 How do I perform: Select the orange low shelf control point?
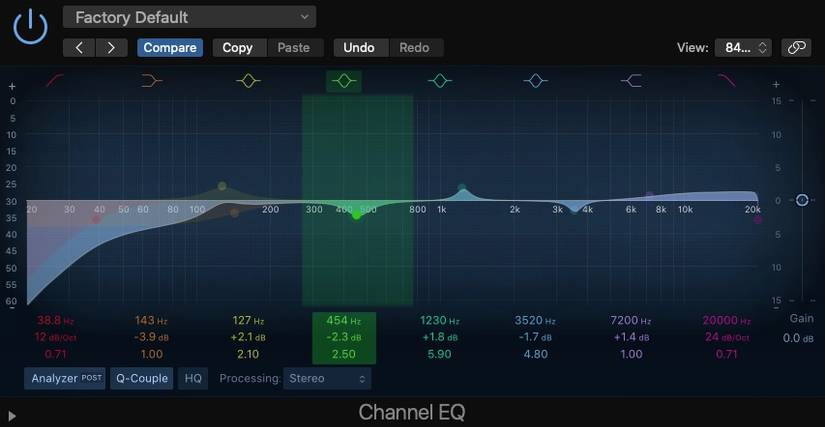pyautogui.click(x=235, y=213)
